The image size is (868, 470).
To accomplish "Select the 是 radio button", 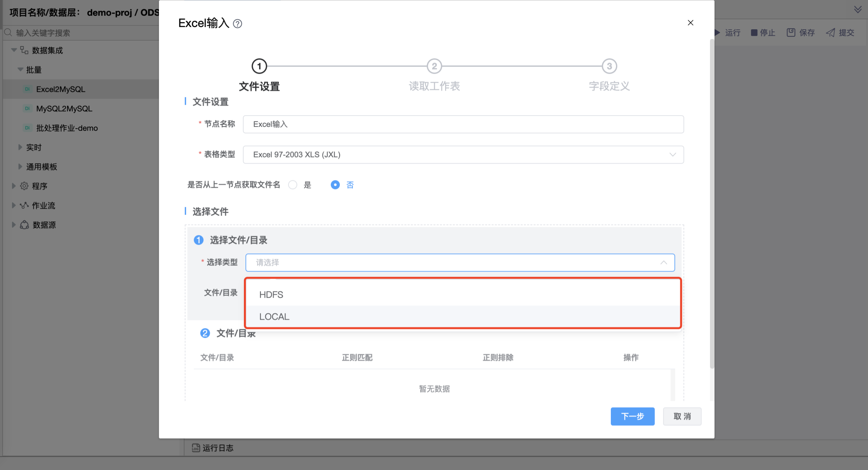I will pyautogui.click(x=293, y=185).
